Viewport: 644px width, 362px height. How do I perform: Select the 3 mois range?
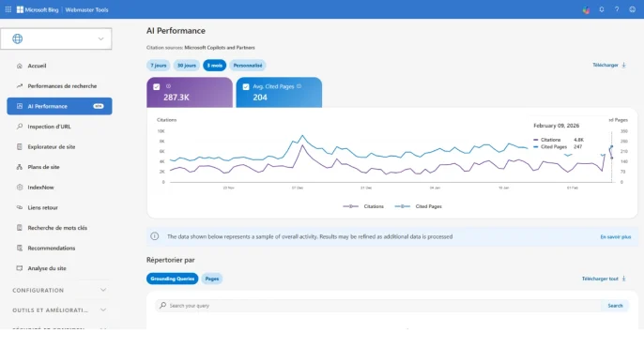(x=214, y=66)
